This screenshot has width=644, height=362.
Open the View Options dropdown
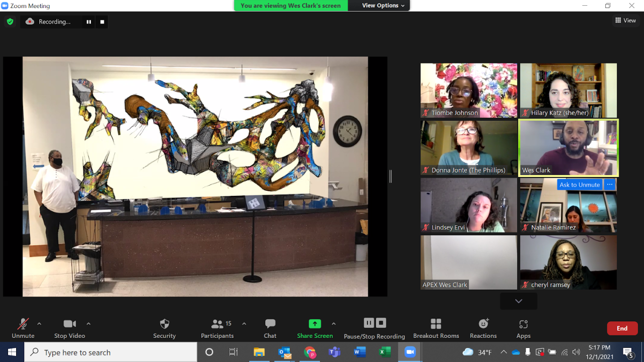click(x=383, y=6)
